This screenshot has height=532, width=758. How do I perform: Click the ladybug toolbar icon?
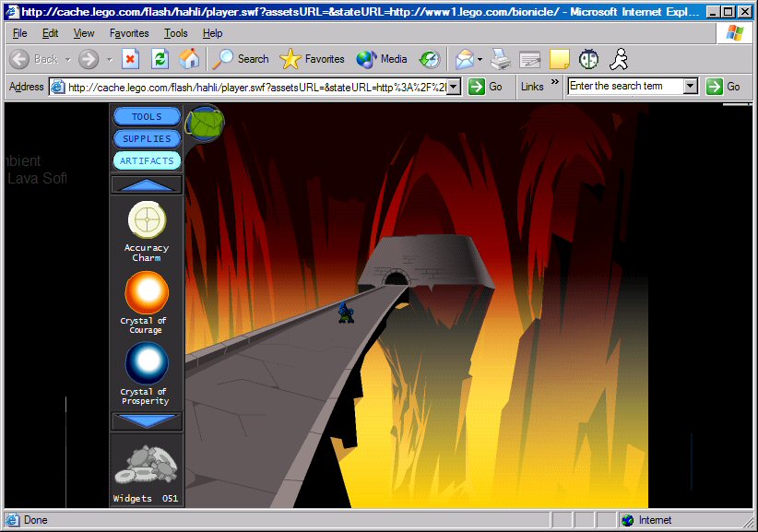coord(589,59)
